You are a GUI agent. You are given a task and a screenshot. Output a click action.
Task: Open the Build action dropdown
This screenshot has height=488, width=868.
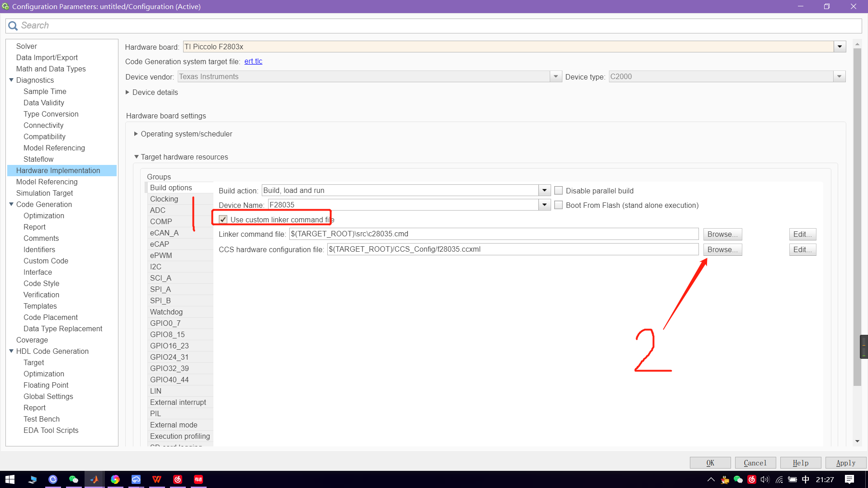tap(544, 191)
